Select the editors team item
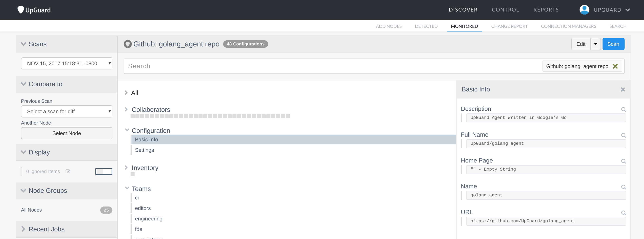This screenshot has height=239, width=644. [x=143, y=208]
